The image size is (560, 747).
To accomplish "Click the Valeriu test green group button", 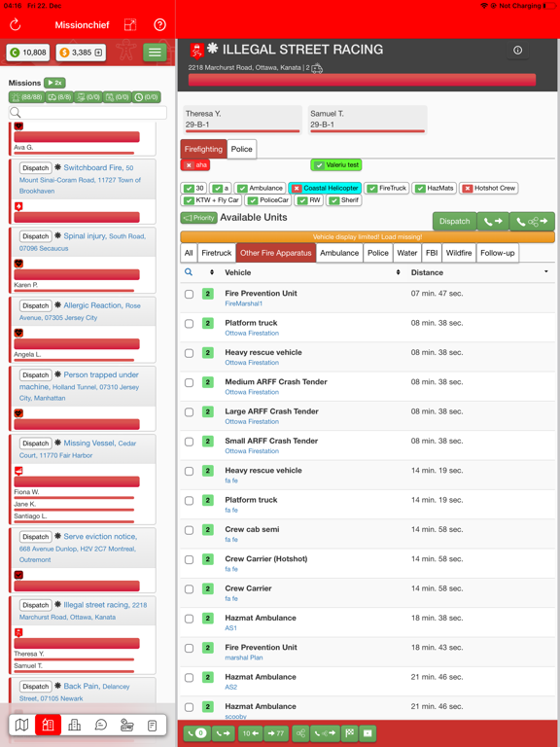I will [x=336, y=164].
